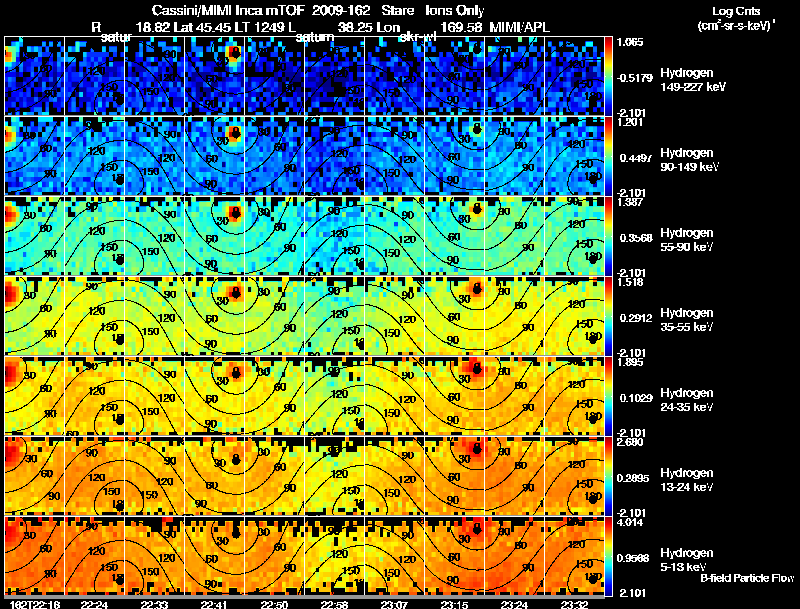The width and height of the screenshot is (800, 609).
Task: Click the 'Log Cnts' colorbar heading
Action: click(736, 11)
